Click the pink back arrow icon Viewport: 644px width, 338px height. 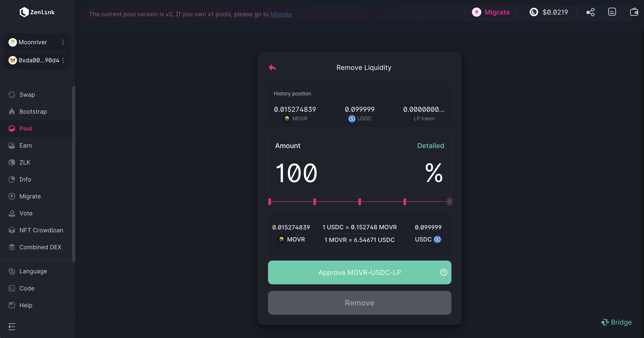coord(272,67)
